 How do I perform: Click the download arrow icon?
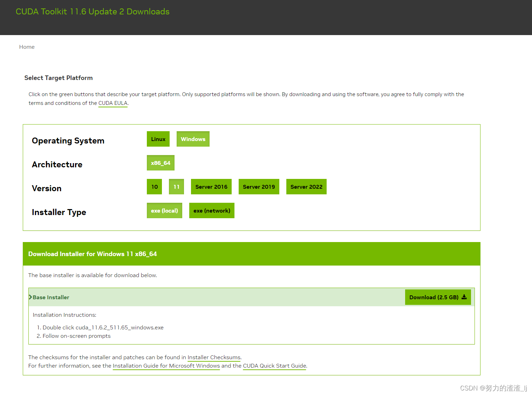click(x=464, y=297)
